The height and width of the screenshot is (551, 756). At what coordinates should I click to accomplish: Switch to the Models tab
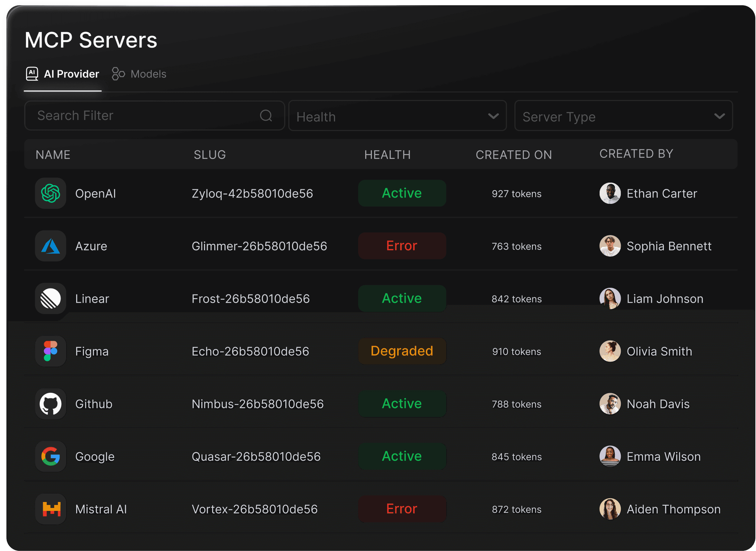click(x=139, y=74)
